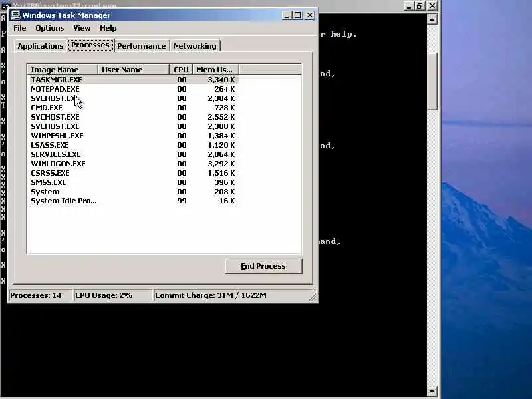Minimize the Windows Task Manager window
The height and width of the screenshot is (399, 532).
(287, 15)
